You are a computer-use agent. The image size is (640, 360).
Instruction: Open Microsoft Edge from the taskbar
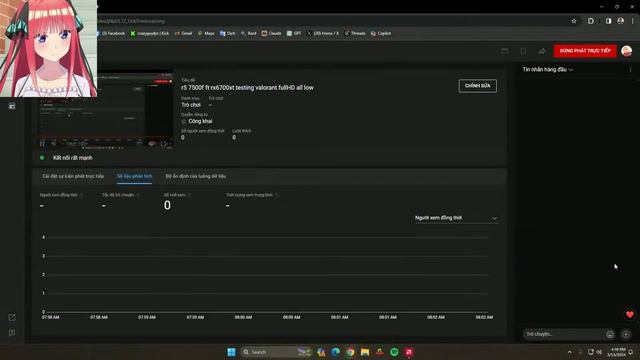[336, 352]
